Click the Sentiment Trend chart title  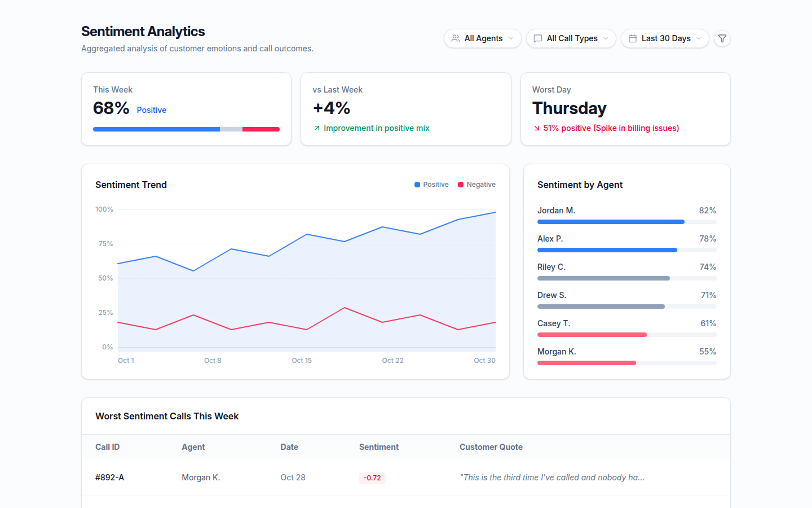(x=131, y=185)
